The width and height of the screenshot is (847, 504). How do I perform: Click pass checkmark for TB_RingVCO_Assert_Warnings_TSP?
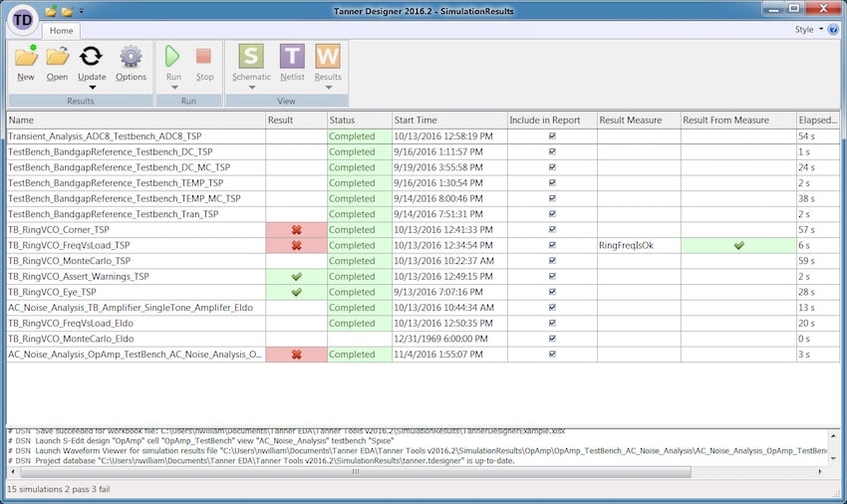pyautogui.click(x=296, y=277)
